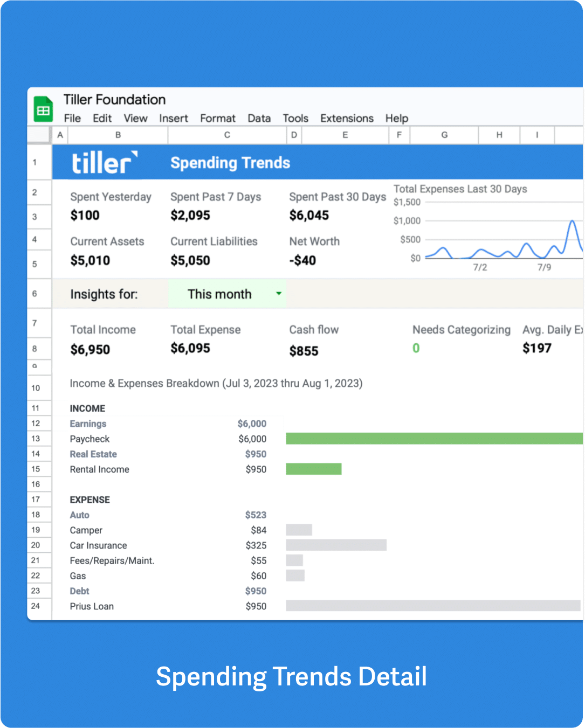Click the Gas $60 amount
This screenshot has height=728, width=585.
259,576
